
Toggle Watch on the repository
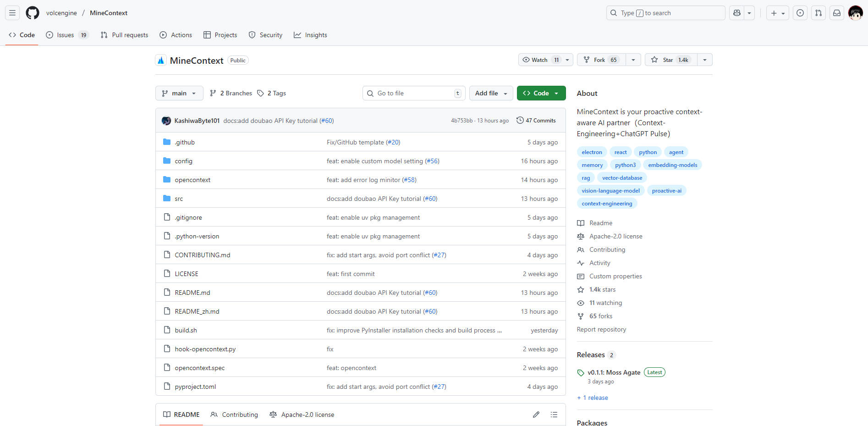point(540,60)
